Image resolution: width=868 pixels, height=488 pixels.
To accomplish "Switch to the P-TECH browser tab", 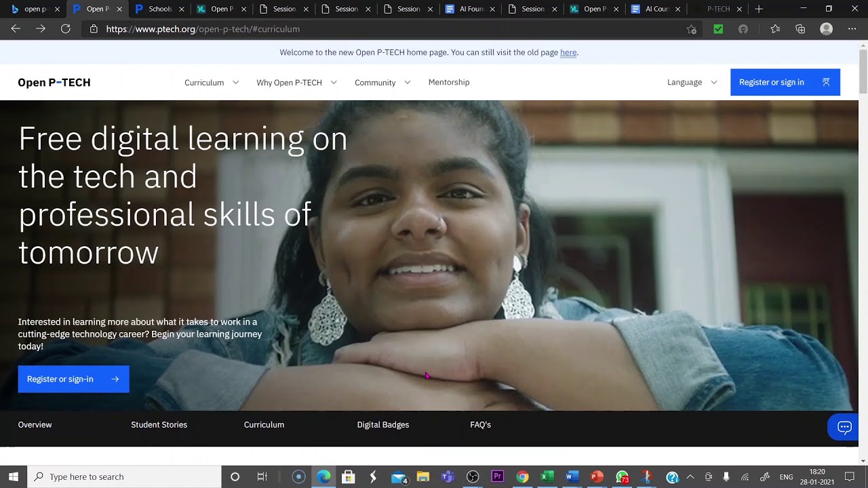I will coord(717,9).
